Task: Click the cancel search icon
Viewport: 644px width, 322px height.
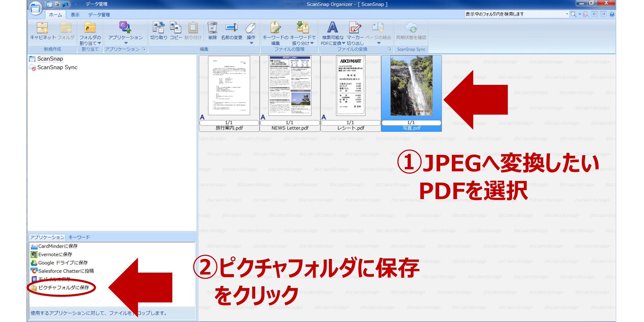Action: [586, 14]
